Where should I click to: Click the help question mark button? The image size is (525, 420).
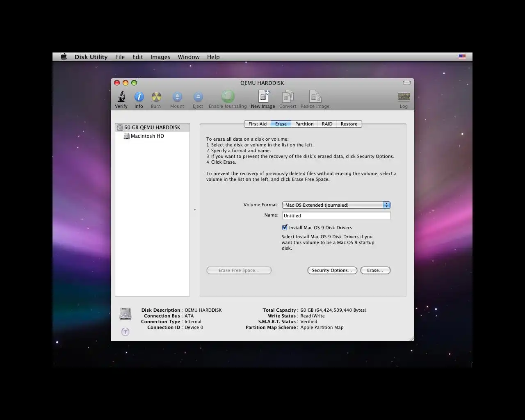(x=126, y=332)
